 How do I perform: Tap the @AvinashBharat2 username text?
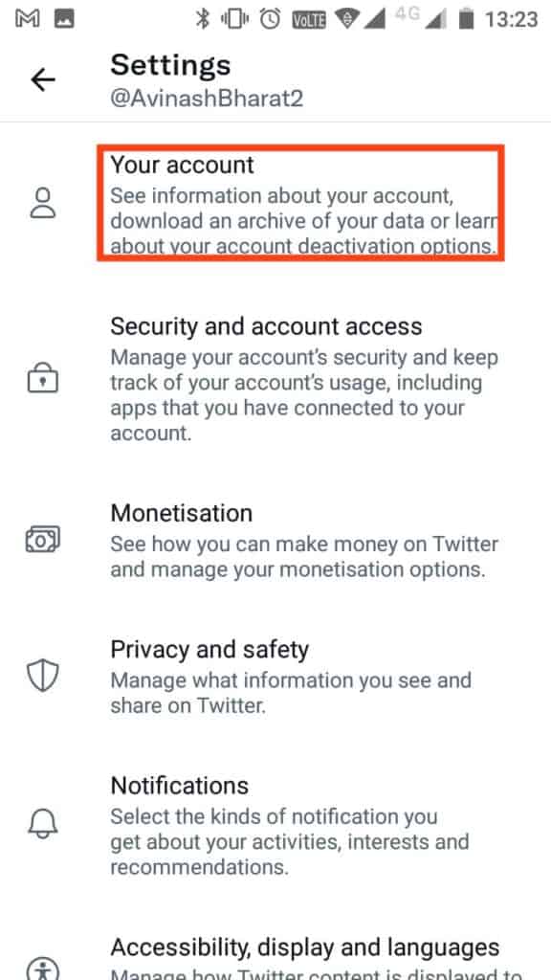207,99
